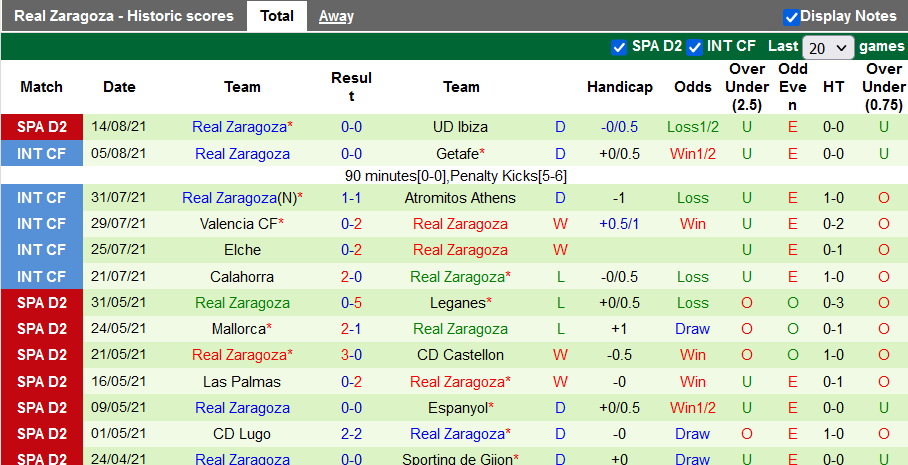This screenshot has width=908, height=465.
Task: Uncheck the SPA D2 league filter
Action: tap(619, 47)
